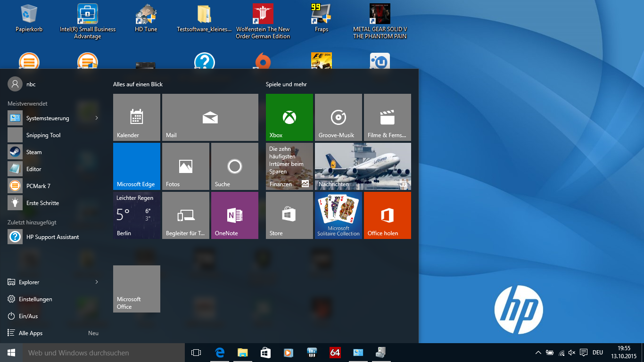Open Systemsteuerung from the most used list

click(53, 118)
